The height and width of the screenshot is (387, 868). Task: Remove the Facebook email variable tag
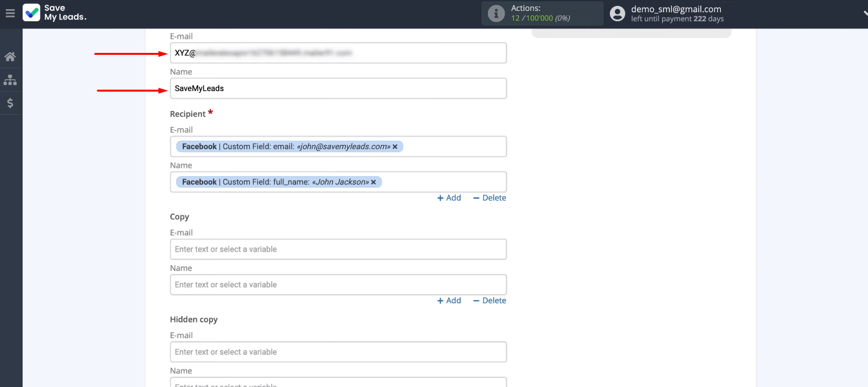[395, 147]
